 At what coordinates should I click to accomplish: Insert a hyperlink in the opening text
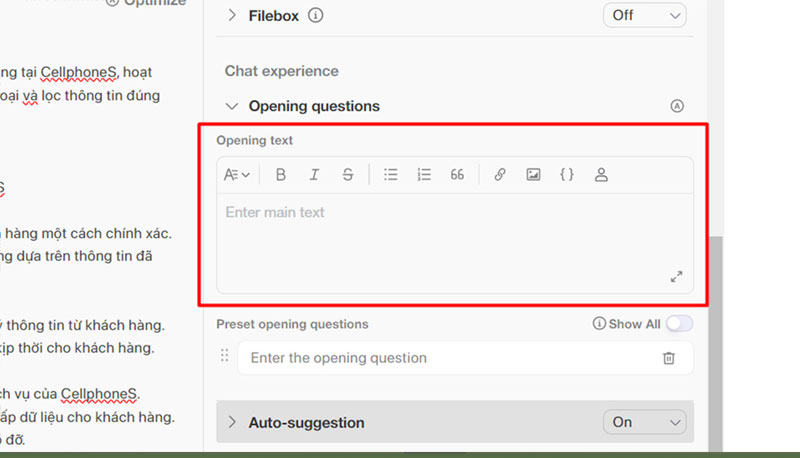pos(500,175)
